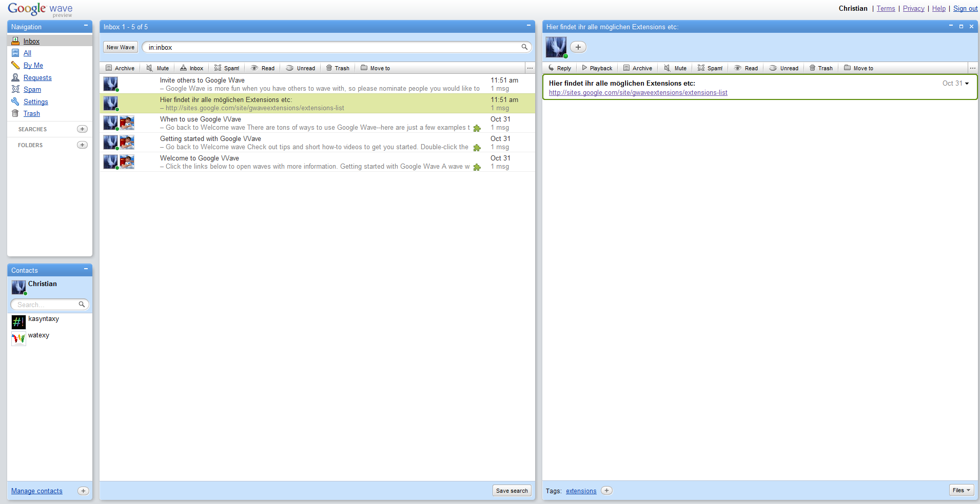Click puzzle icon on Welcome wave row
980x504 pixels.
click(477, 167)
